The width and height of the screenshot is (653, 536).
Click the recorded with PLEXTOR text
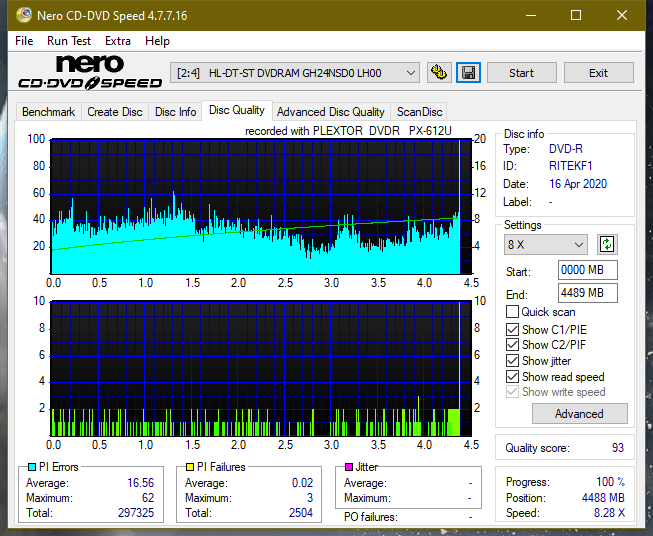[348, 131]
